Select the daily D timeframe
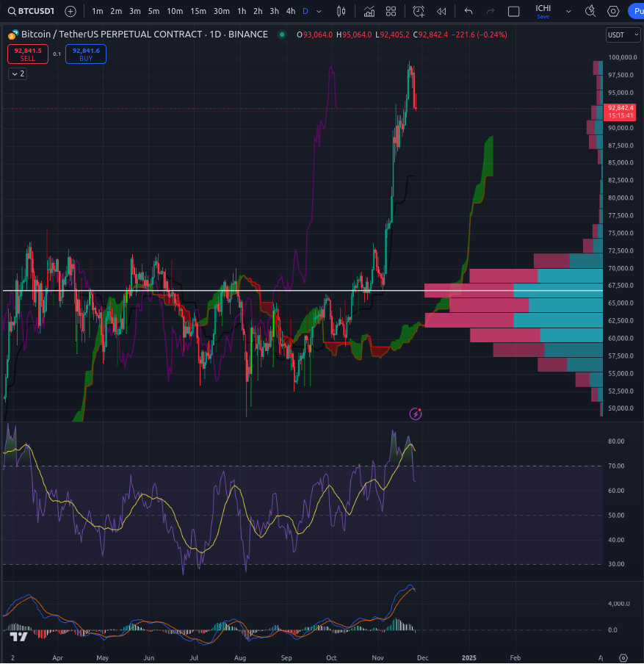Viewport: 644px width, 664px height. (305, 12)
